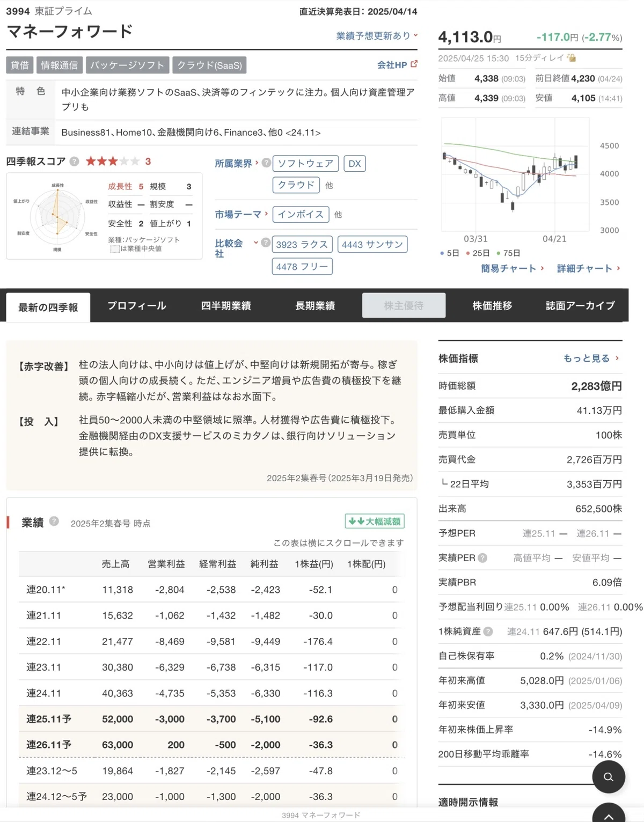Click the 25日 moving average legend
This screenshot has width=644, height=822.
pos(478,253)
